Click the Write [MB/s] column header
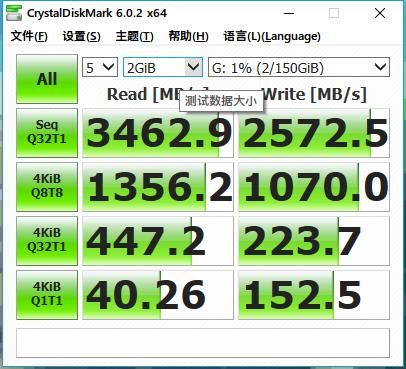The image size is (406, 369). 315,94
